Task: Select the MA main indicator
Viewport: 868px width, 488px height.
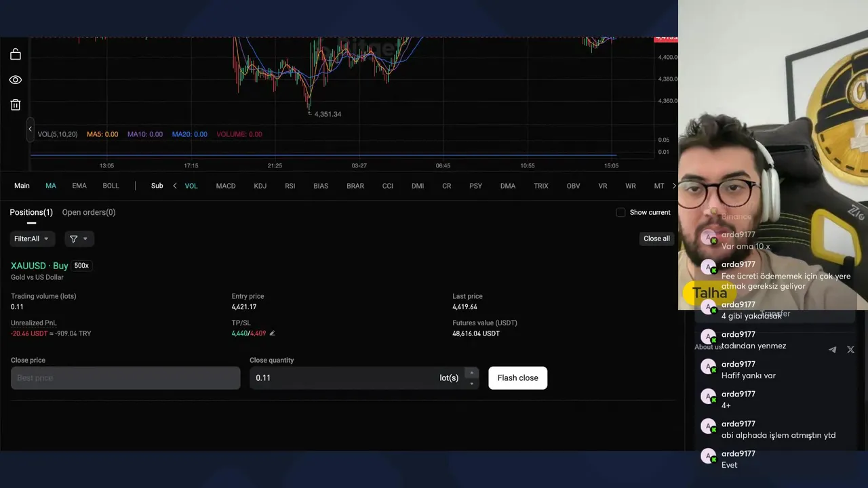Action: (51, 186)
